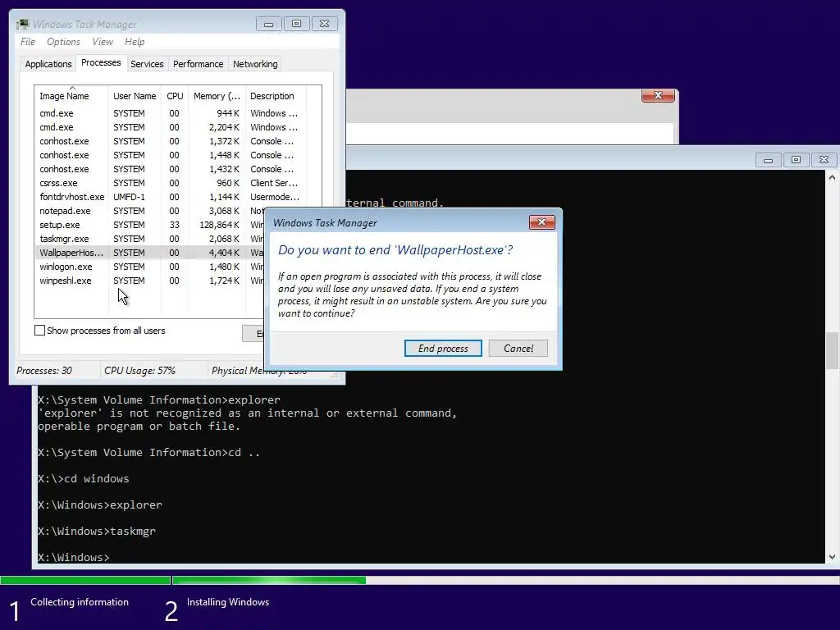
Task: Click the UMFD-1 user name cell
Action: pyautogui.click(x=129, y=197)
